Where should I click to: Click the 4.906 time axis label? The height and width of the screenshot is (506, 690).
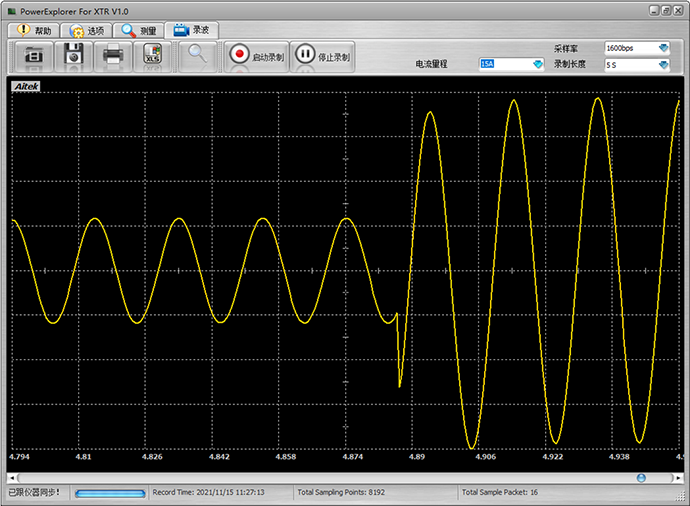pos(485,457)
